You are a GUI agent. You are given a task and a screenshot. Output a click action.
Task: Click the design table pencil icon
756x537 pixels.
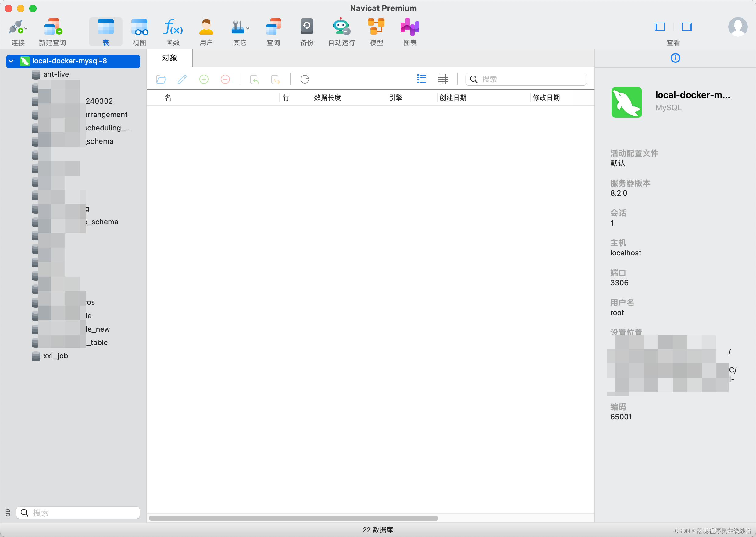[x=182, y=79]
